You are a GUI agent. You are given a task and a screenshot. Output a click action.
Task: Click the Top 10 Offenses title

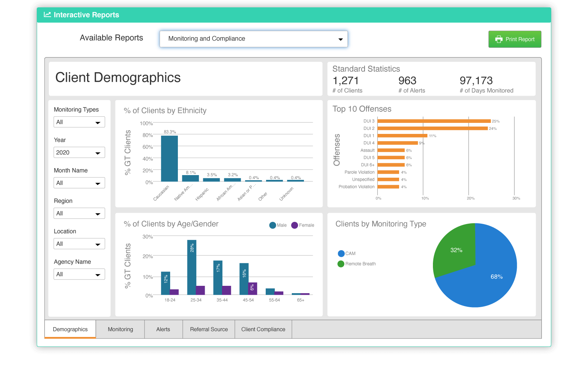click(362, 109)
